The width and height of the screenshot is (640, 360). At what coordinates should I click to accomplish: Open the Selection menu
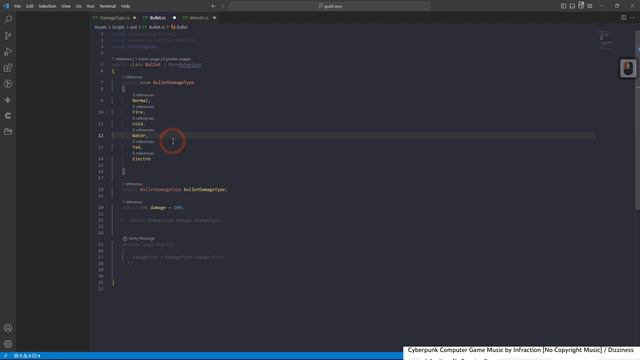coord(47,6)
